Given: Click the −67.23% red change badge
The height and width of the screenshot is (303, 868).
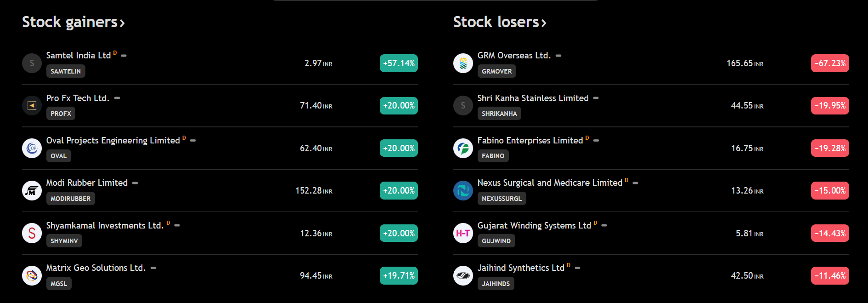Looking at the screenshot, I should pos(830,63).
